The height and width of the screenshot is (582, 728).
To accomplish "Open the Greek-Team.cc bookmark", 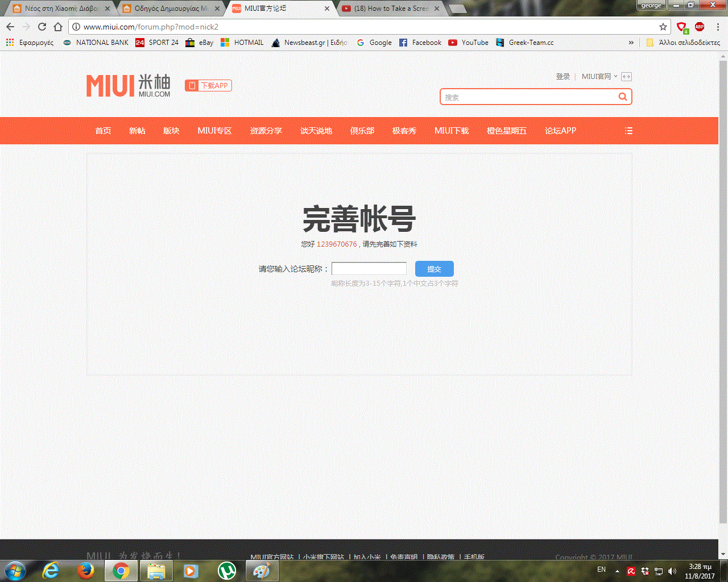I will coord(525,43).
